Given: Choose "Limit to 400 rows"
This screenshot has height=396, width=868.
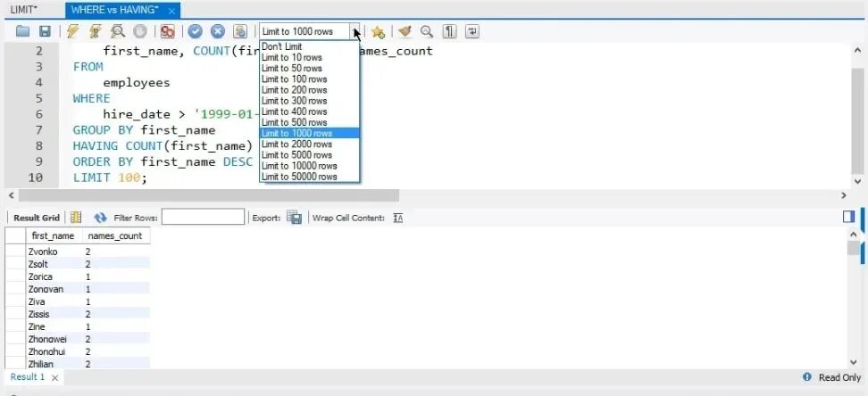Looking at the screenshot, I should click(x=310, y=111).
